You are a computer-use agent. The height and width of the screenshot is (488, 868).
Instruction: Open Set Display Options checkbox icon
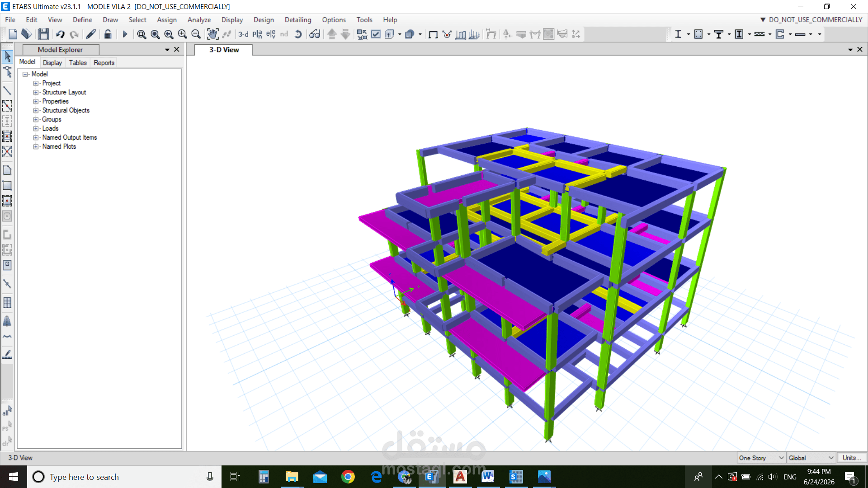tap(376, 34)
